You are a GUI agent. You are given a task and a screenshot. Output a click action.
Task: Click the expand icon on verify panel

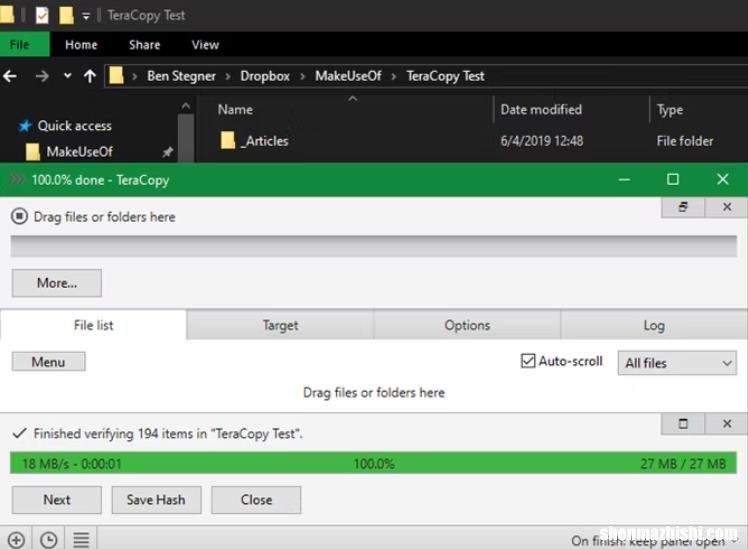(x=683, y=424)
